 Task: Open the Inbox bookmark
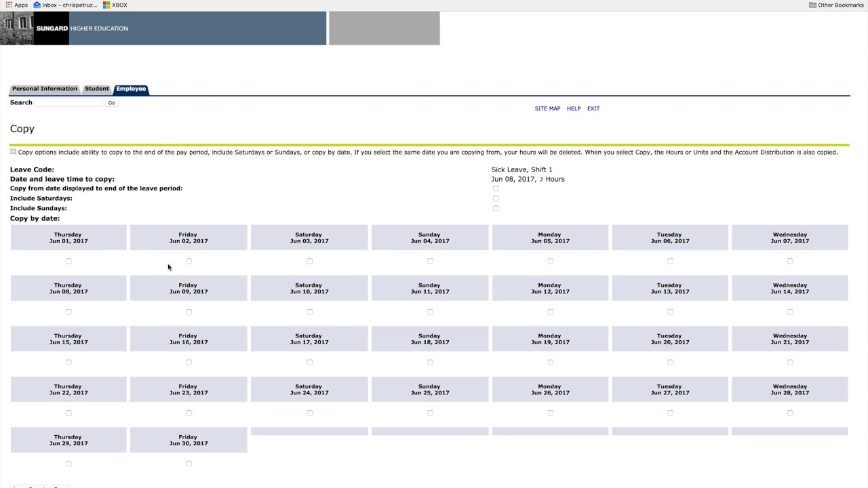pyautogui.click(x=64, y=5)
